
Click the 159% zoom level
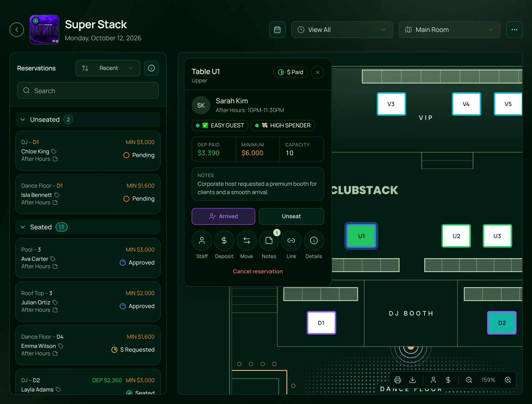point(488,380)
